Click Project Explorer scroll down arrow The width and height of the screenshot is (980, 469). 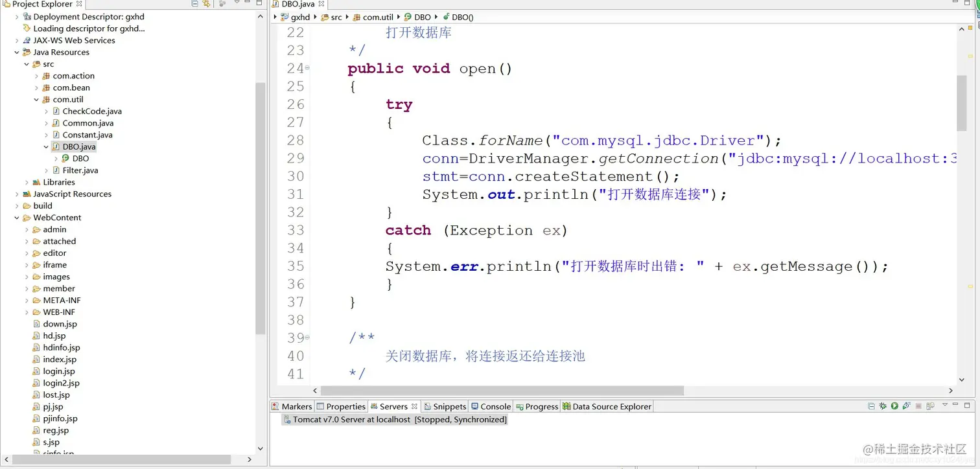pyautogui.click(x=261, y=448)
